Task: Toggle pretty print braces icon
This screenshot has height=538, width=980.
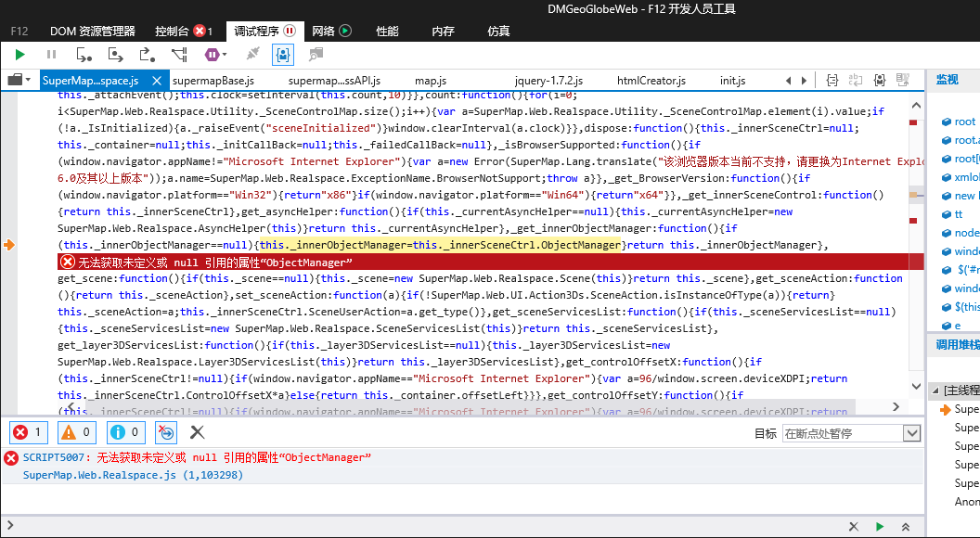Action: pos(832,80)
